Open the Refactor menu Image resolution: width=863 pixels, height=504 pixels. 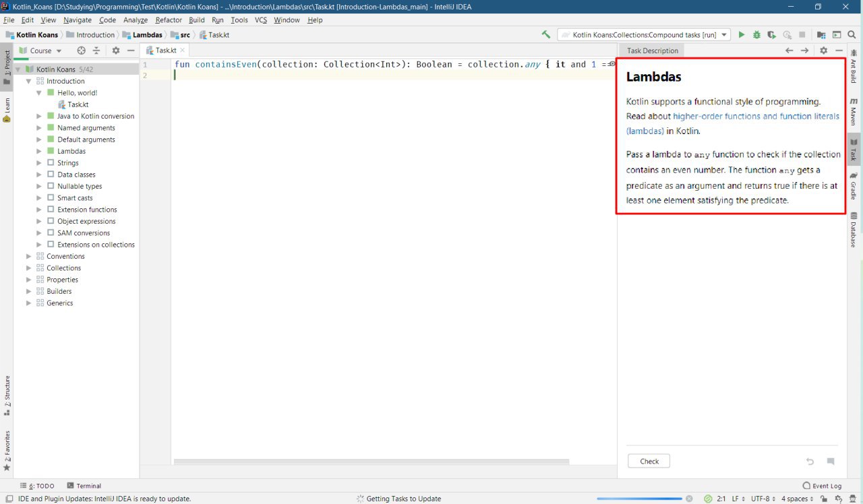[x=169, y=20]
